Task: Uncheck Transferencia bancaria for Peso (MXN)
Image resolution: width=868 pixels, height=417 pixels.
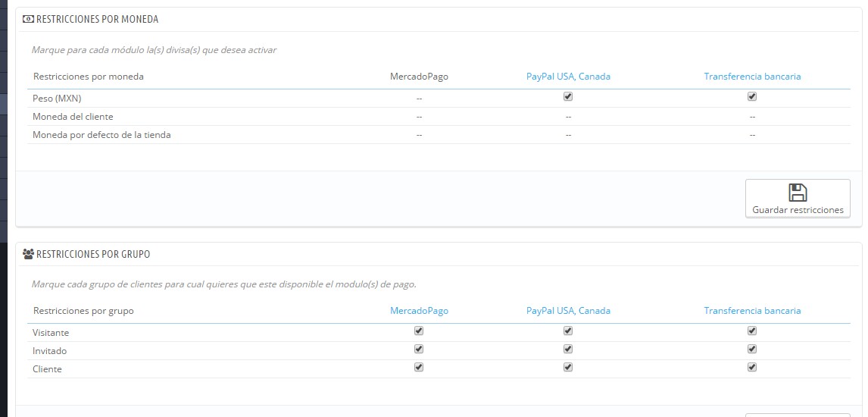Action: tap(752, 96)
